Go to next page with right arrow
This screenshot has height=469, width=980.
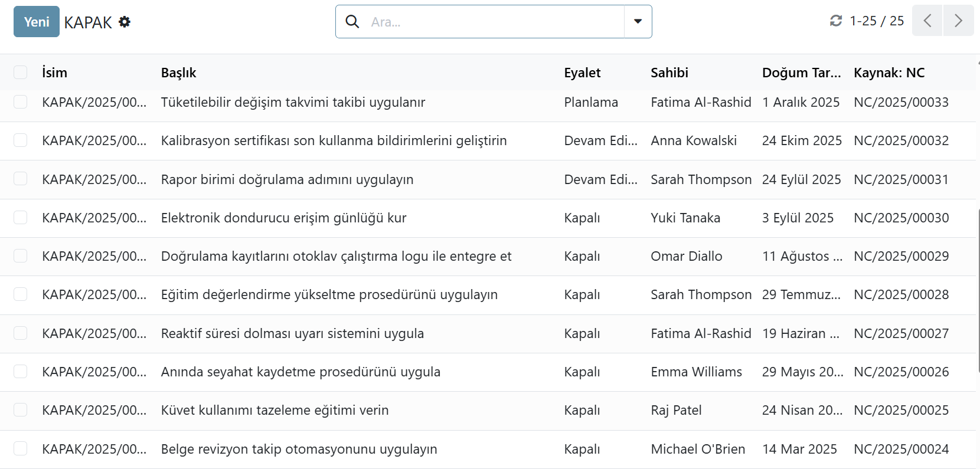[x=958, y=21]
